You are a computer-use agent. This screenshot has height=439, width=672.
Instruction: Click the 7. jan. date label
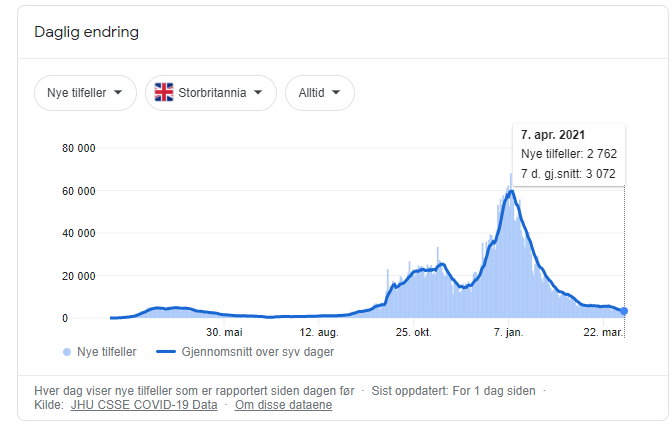[x=508, y=332]
